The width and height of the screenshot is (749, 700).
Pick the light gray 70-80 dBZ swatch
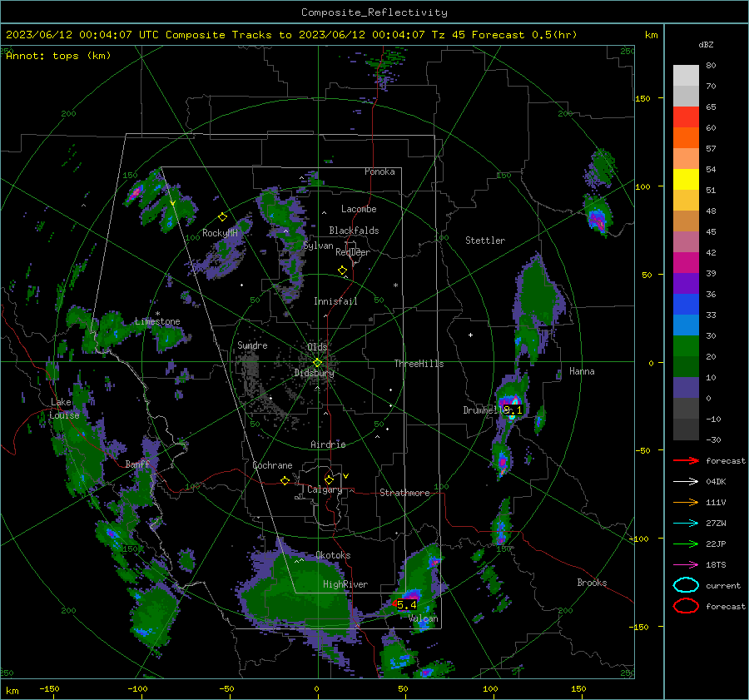686,76
